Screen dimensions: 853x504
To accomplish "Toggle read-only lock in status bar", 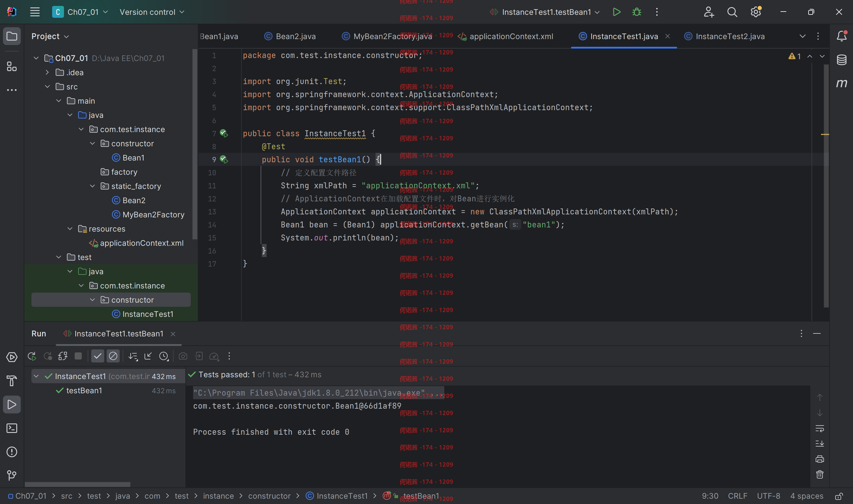I will tap(839, 496).
